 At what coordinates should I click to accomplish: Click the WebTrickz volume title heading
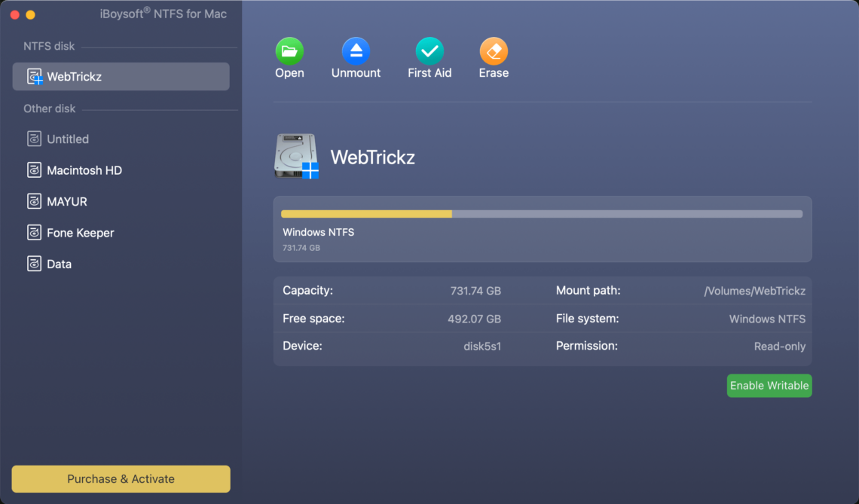tap(372, 157)
